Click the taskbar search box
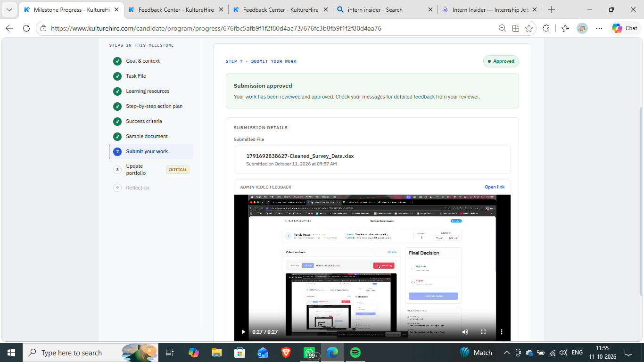This screenshot has width=644, height=362. [x=91, y=353]
